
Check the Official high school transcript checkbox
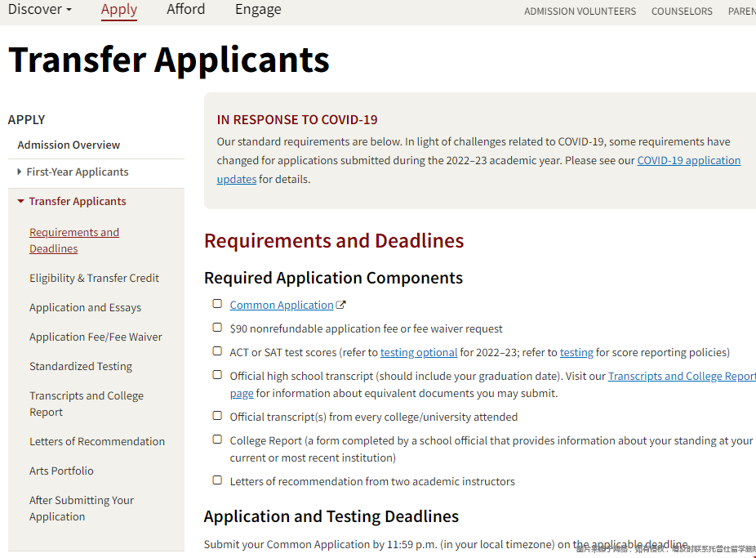click(x=217, y=375)
